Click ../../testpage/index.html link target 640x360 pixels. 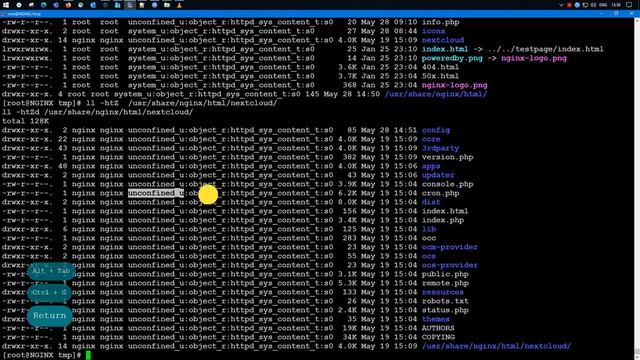point(547,49)
